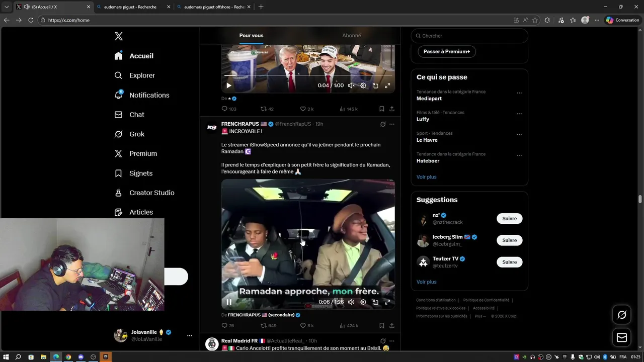Open Creator Studio in sidebar
This screenshot has height=362, width=644.
click(x=144, y=193)
